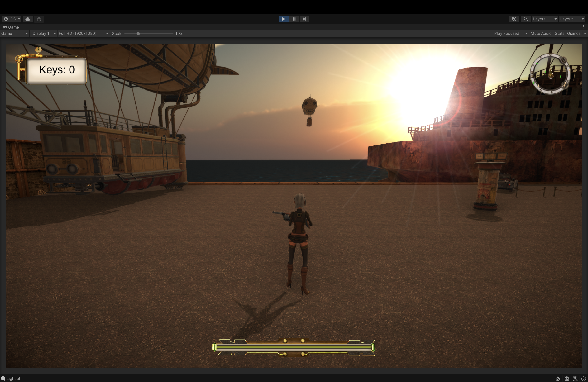Toggle Gizmos in the Game view
Image resolution: width=588 pixels, height=382 pixels.
[573, 33]
